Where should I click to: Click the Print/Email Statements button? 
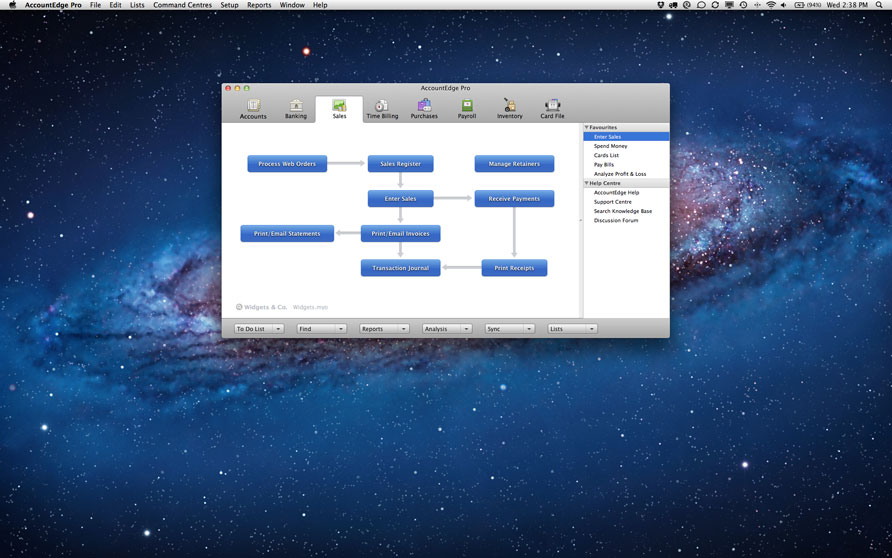pos(287,233)
